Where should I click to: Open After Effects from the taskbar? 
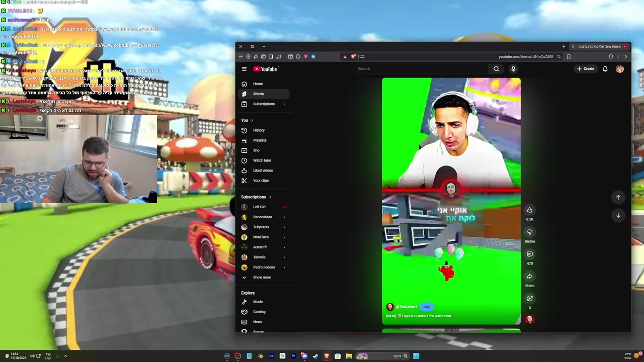(x=271, y=356)
